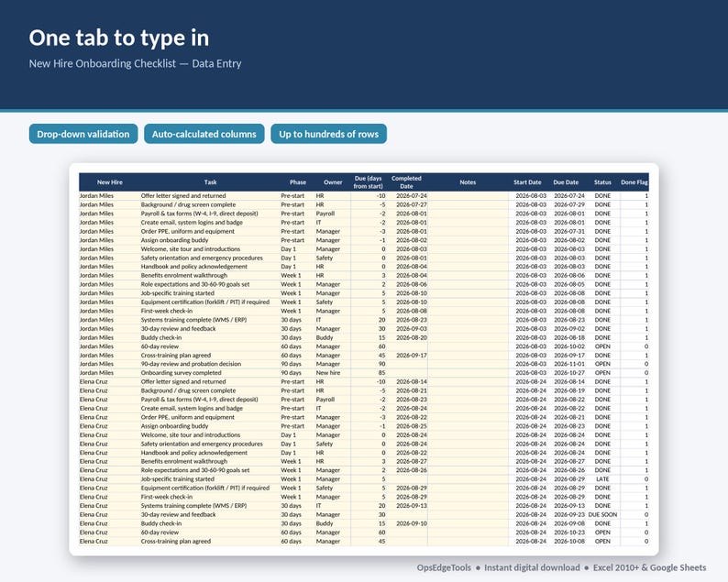Click the "LATE" status cell
This screenshot has height=582, width=728.
(x=602, y=479)
